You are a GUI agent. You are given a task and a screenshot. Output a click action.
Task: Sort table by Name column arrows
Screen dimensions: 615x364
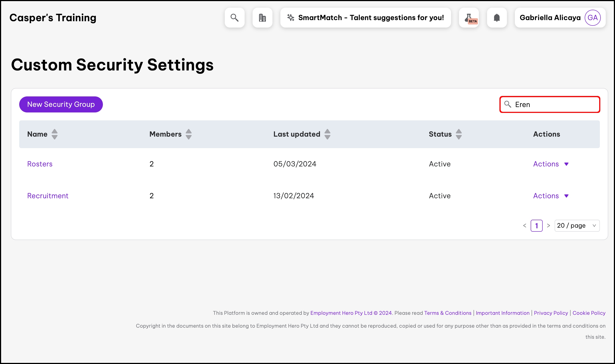click(x=54, y=134)
